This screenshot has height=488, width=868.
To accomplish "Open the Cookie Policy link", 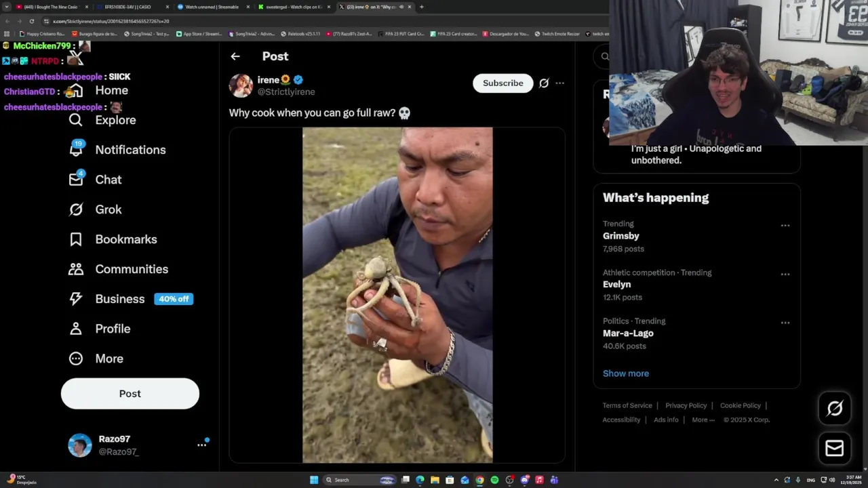I will [x=741, y=405].
